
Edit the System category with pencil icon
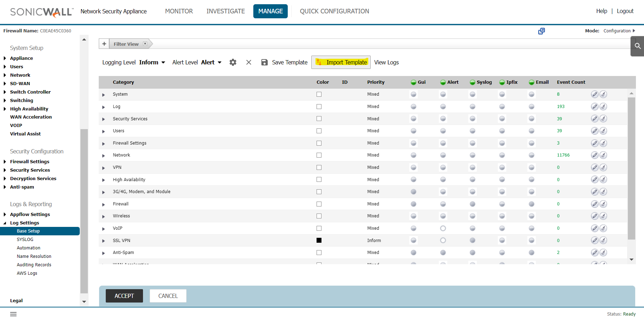point(594,94)
